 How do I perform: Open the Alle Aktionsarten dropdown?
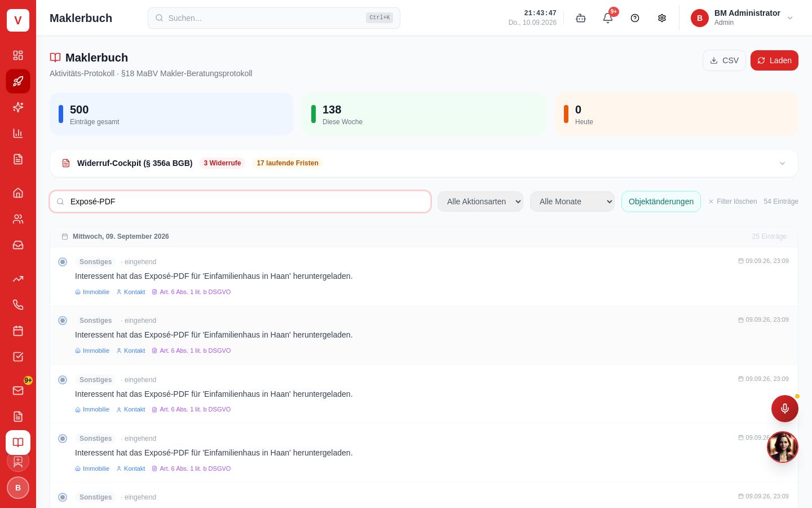(480, 202)
